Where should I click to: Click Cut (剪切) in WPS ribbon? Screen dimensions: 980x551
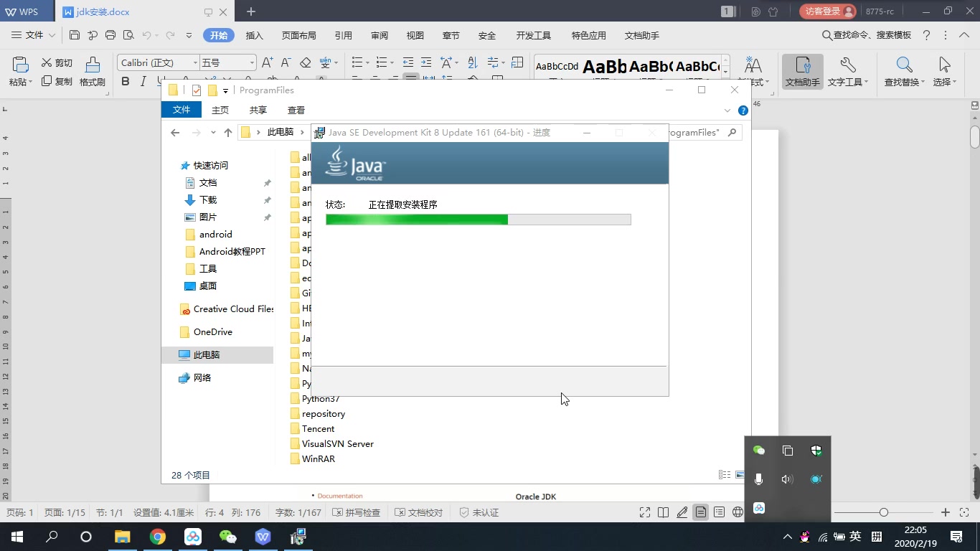pos(57,62)
